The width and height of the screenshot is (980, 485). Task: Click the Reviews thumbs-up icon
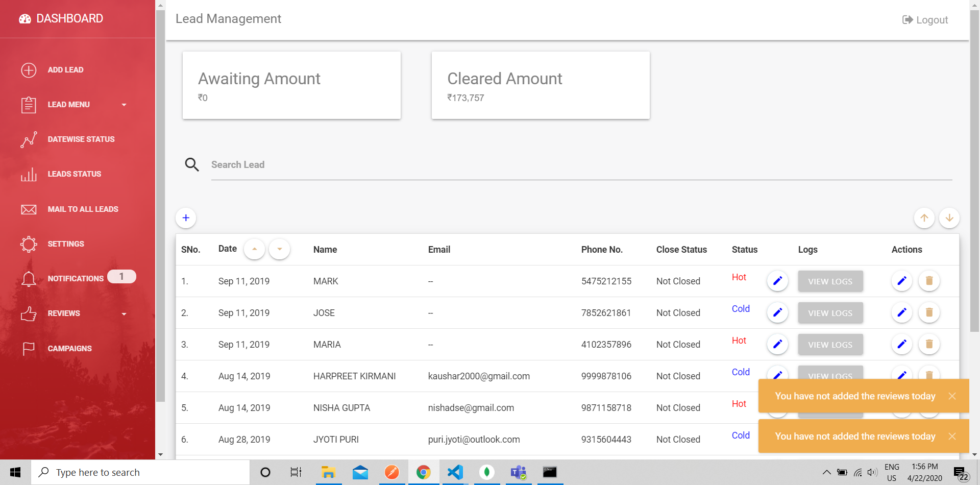coord(29,313)
